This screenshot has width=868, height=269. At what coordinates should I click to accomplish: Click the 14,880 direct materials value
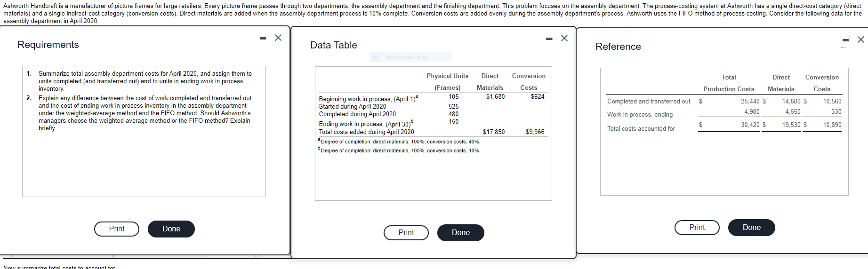point(791,101)
